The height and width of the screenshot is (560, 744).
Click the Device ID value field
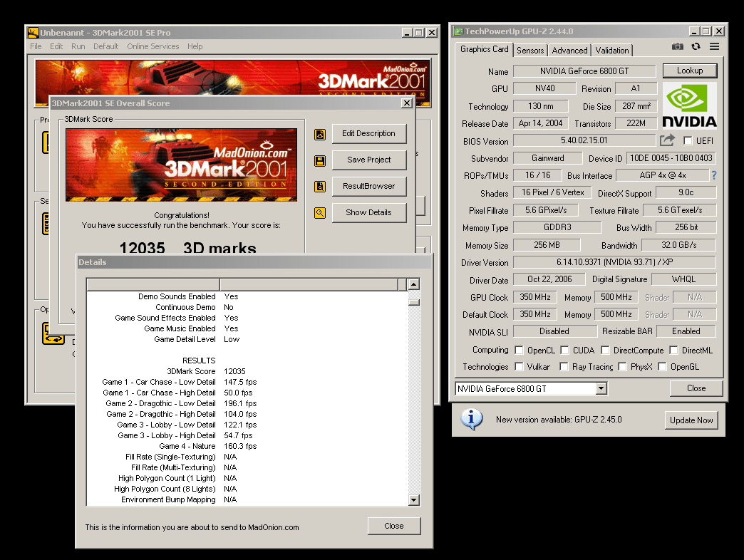671,158
